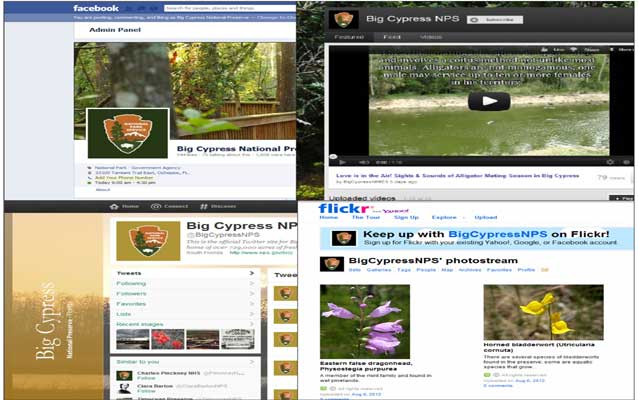Switch to the Featured tab on YouTube
Viewport: 638px width, 400px height.
pyautogui.click(x=349, y=37)
